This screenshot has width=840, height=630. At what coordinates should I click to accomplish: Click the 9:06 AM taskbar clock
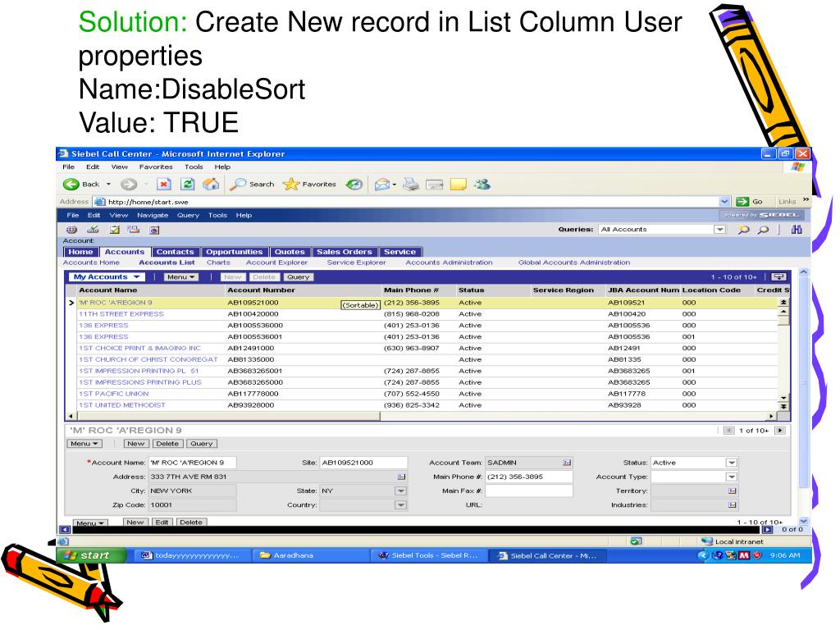(x=785, y=555)
